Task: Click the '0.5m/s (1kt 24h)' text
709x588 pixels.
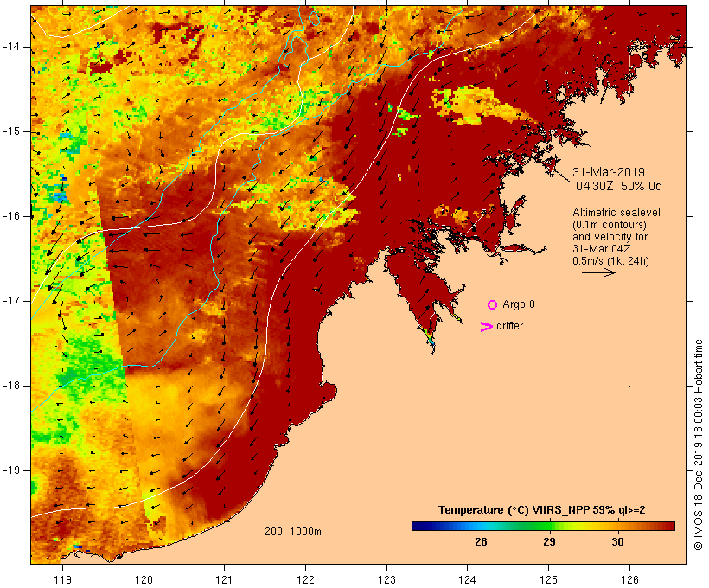Action: [x=610, y=261]
